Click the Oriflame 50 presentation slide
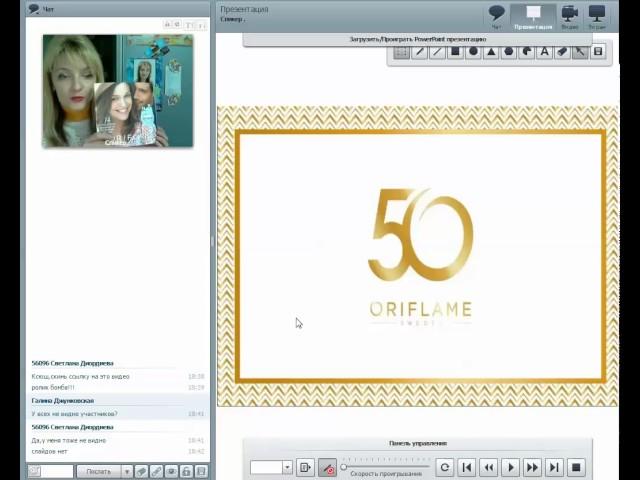The height and width of the screenshot is (480, 640). (x=418, y=256)
